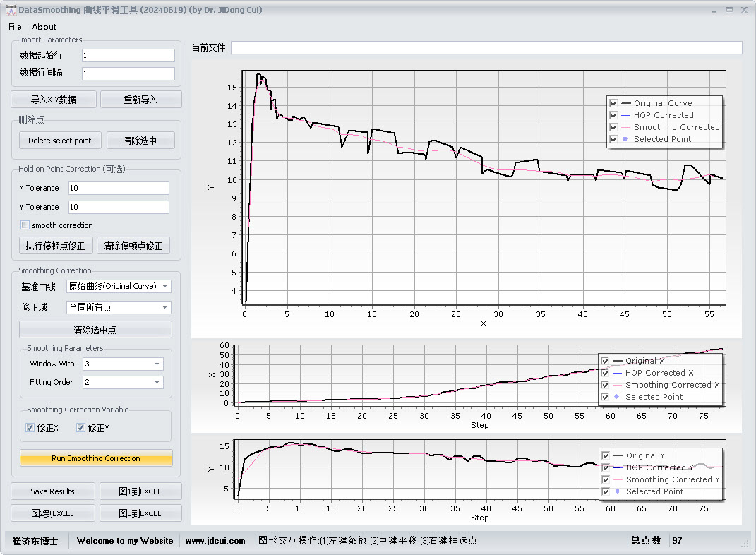Image resolution: width=756 pixels, height=555 pixels.
Task: Click the 清除选中点 button
Action: (95, 330)
